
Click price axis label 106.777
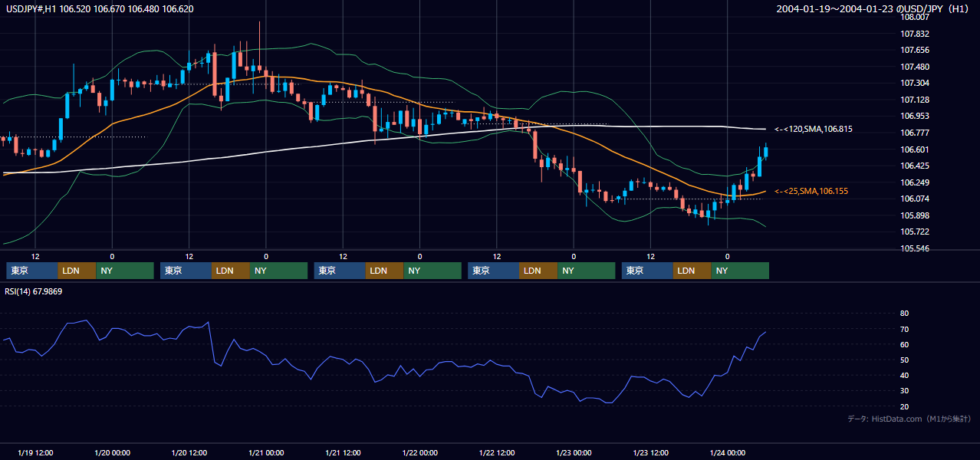point(915,133)
